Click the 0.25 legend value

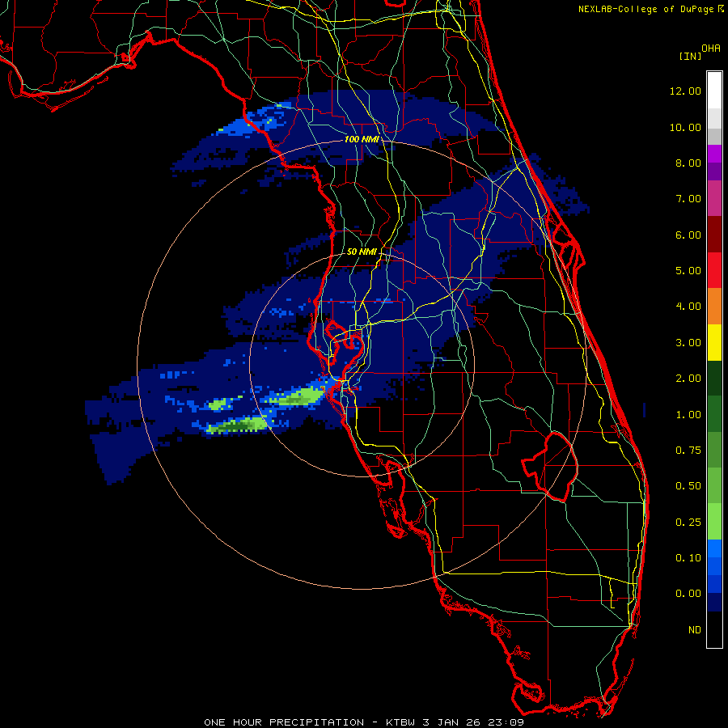(688, 523)
